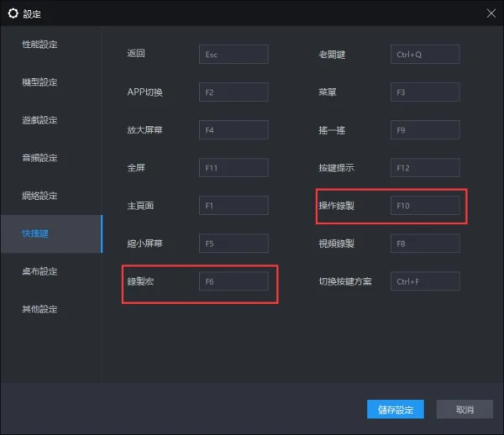Click the 老闆鍵 label

(x=332, y=55)
